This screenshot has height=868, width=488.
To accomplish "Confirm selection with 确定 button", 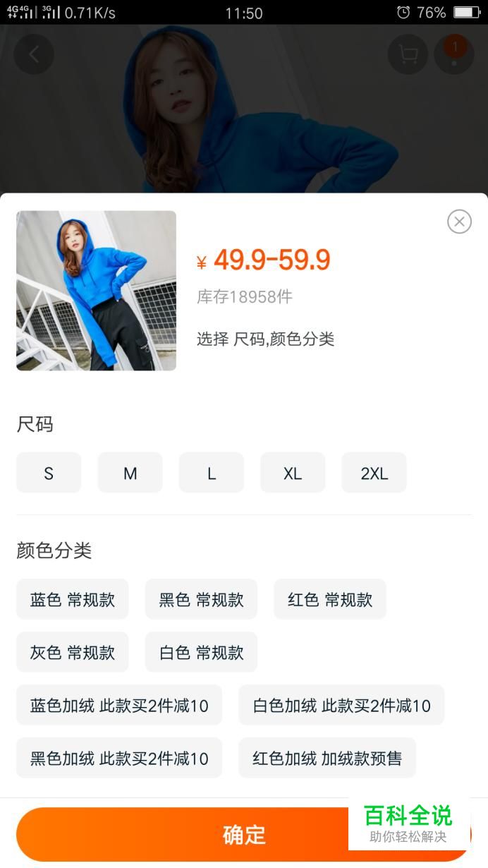I will (244, 834).
